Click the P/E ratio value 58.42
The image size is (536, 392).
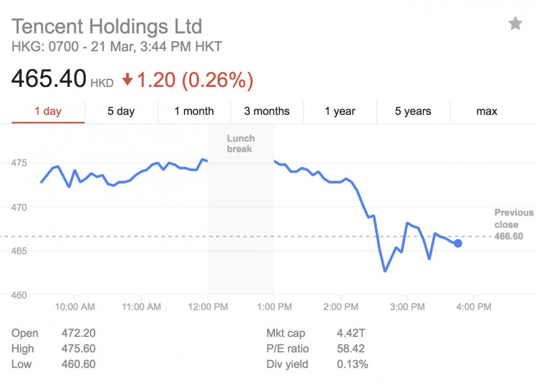[351, 349]
